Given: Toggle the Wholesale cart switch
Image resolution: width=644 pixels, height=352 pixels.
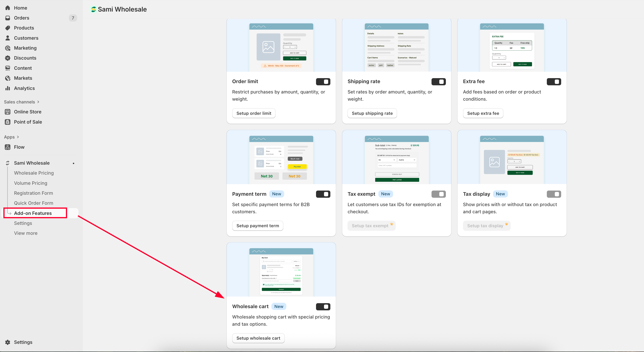Looking at the screenshot, I should tap(323, 307).
